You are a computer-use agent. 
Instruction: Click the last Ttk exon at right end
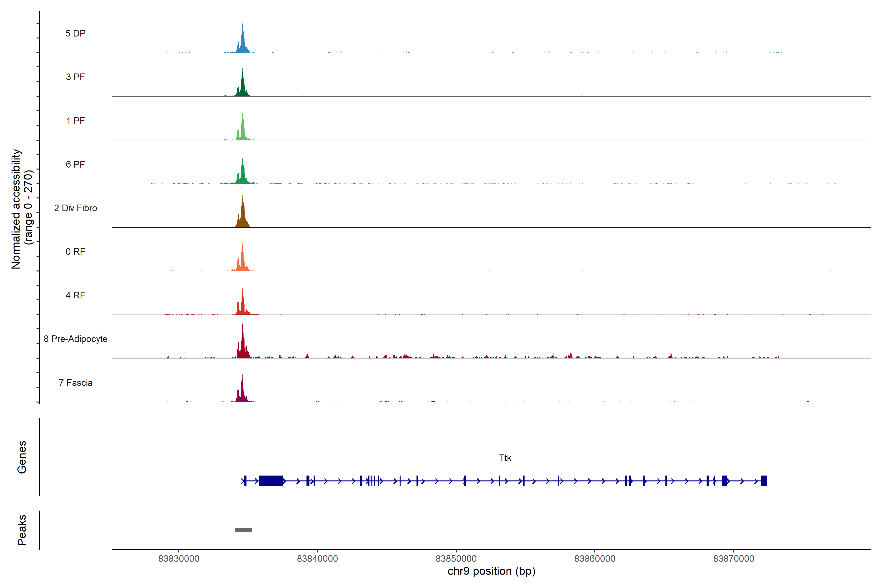(764, 481)
